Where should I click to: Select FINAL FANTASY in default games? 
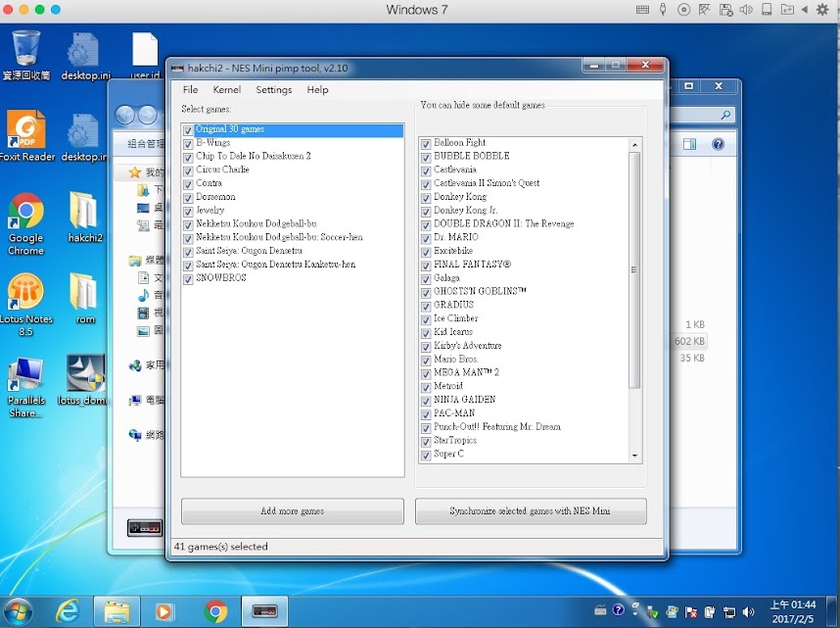pos(472,265)
